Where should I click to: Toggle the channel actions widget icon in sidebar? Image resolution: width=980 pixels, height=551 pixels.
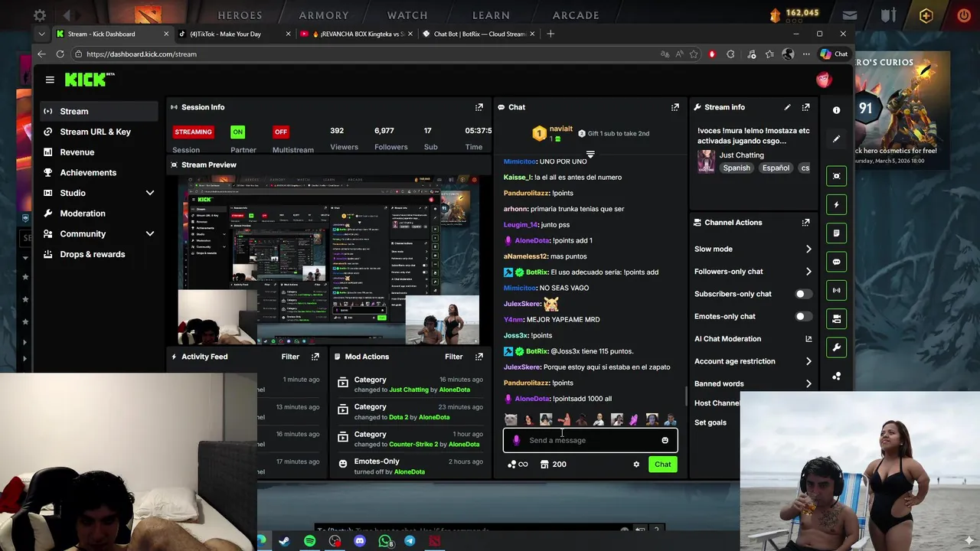(836, 319)
